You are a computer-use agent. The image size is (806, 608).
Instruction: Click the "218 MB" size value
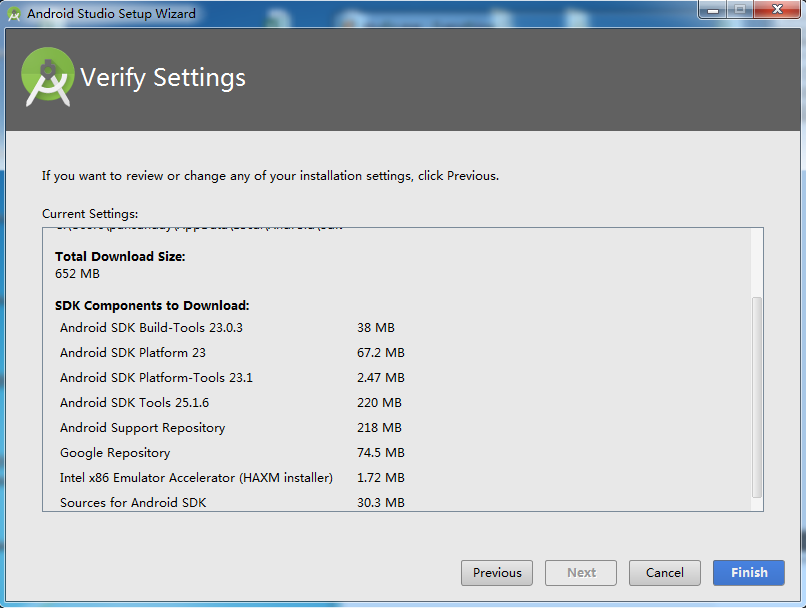coord(379,428)
